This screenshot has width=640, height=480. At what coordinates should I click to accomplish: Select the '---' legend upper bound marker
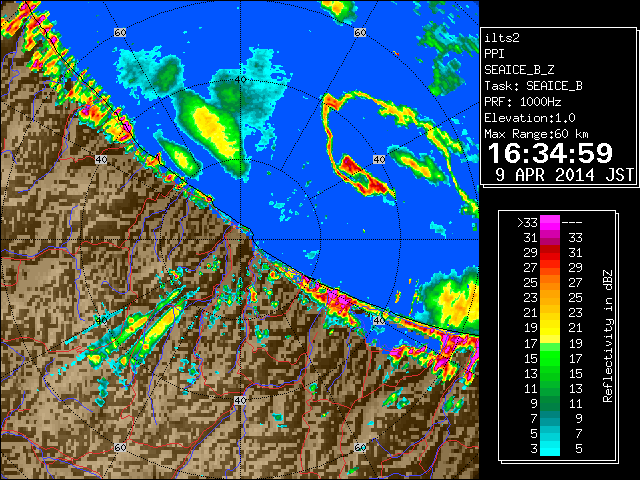tap(572, 222)
